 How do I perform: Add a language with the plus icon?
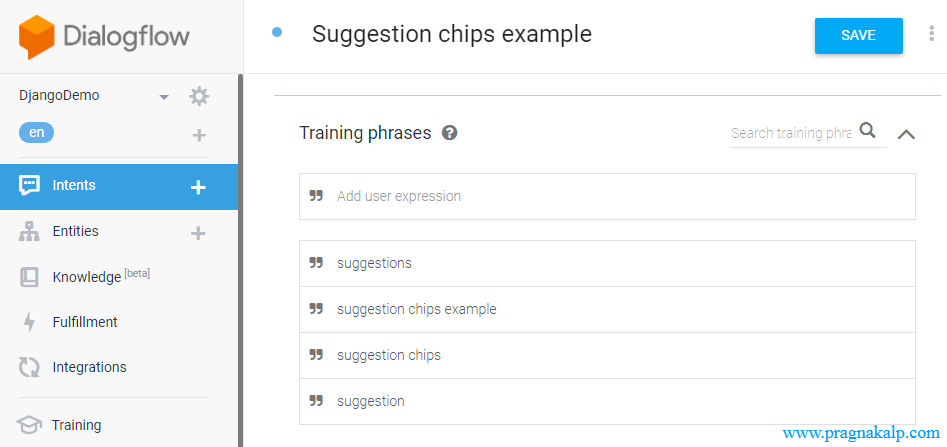(199, 135)
